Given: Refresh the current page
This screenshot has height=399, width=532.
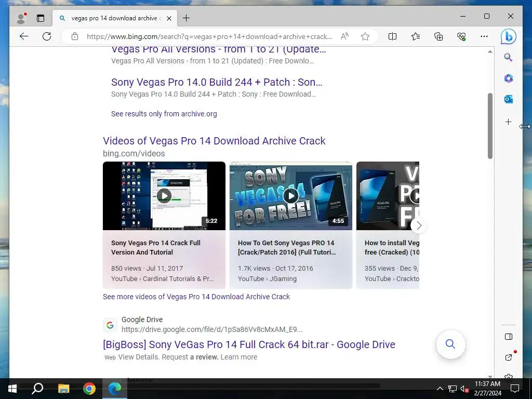Looking at the screenshot, I should [47, 36].
